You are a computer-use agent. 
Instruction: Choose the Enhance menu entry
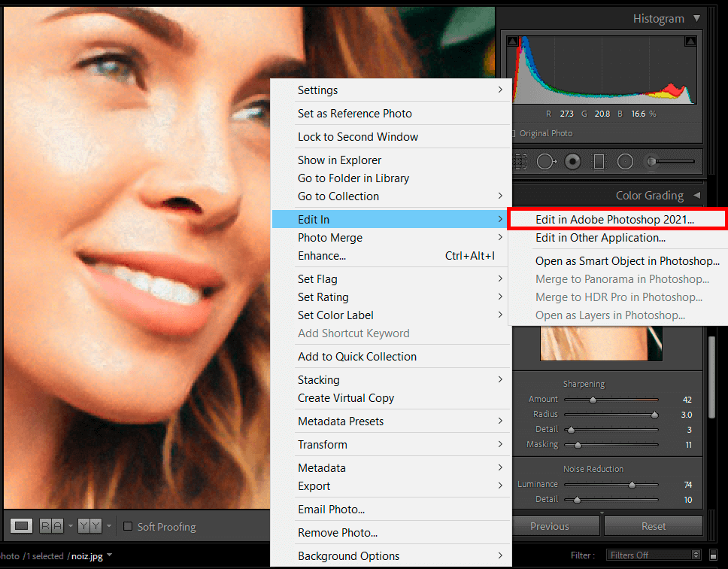click(391, 256)
